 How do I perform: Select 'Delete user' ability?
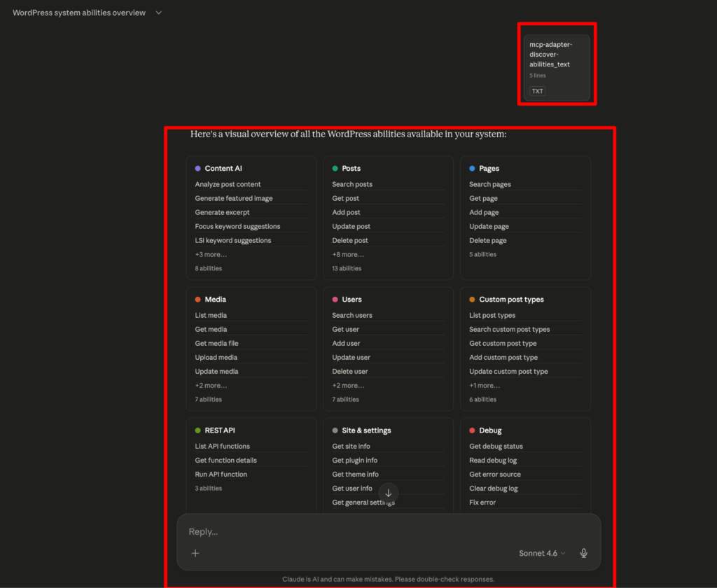point(350,371)
